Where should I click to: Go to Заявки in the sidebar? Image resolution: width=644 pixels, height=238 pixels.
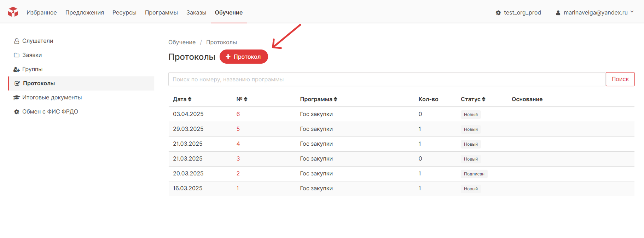point(32,55)
